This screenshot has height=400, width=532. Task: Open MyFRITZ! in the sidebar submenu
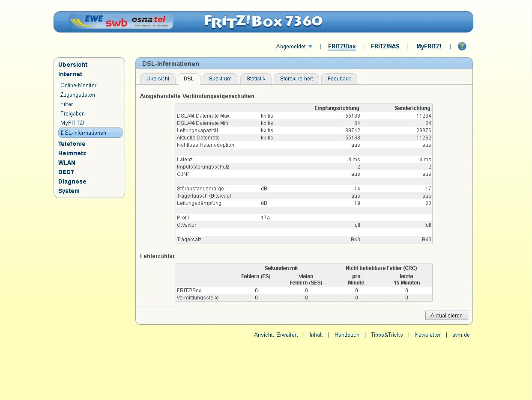[72, 123]
